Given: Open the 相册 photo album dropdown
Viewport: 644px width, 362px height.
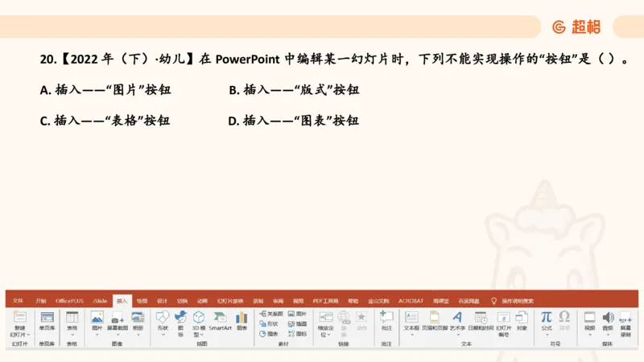Looking at the screenshot, I should coord(138,335).
